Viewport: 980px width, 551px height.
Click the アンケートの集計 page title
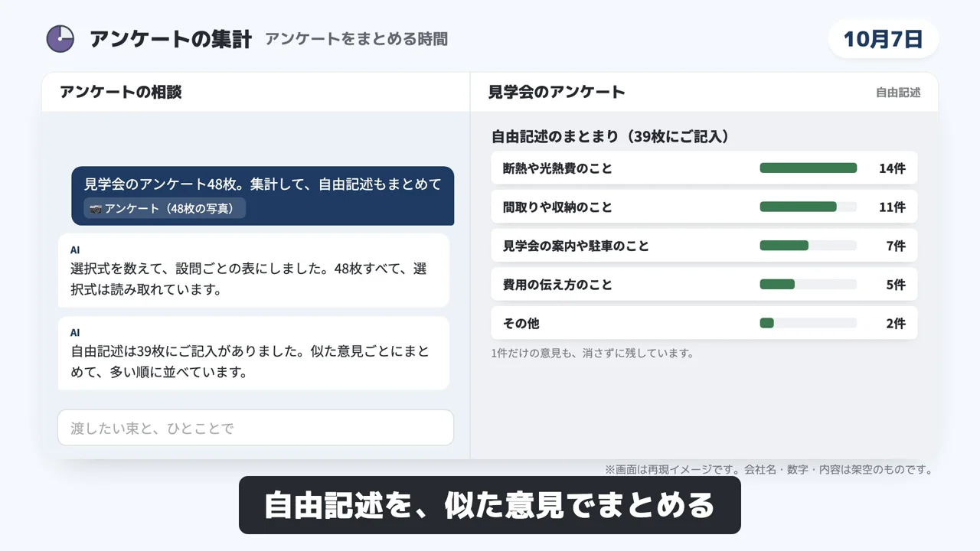point(171,39)
